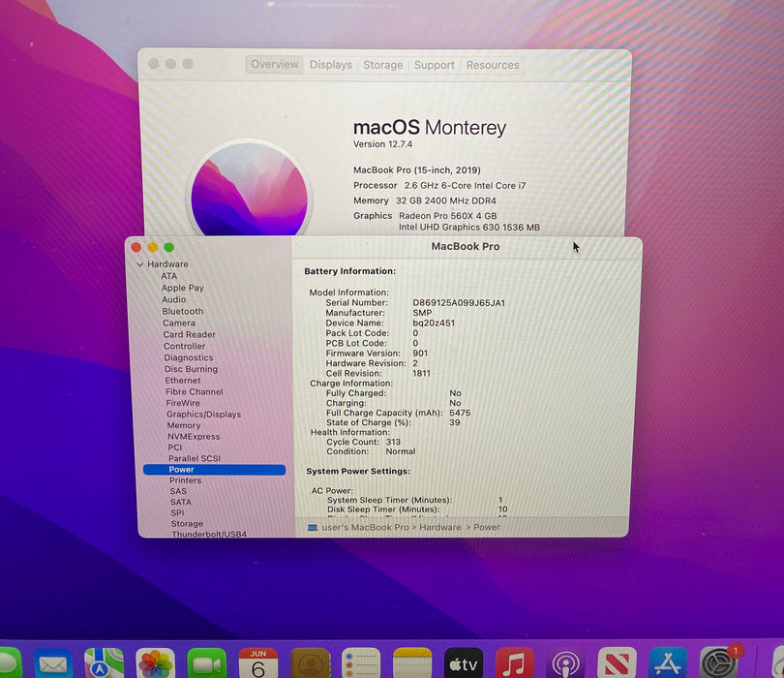The image size is (784, 678).
Task: Select SAS in the sidebar
Action: click(x=178, y=491)
